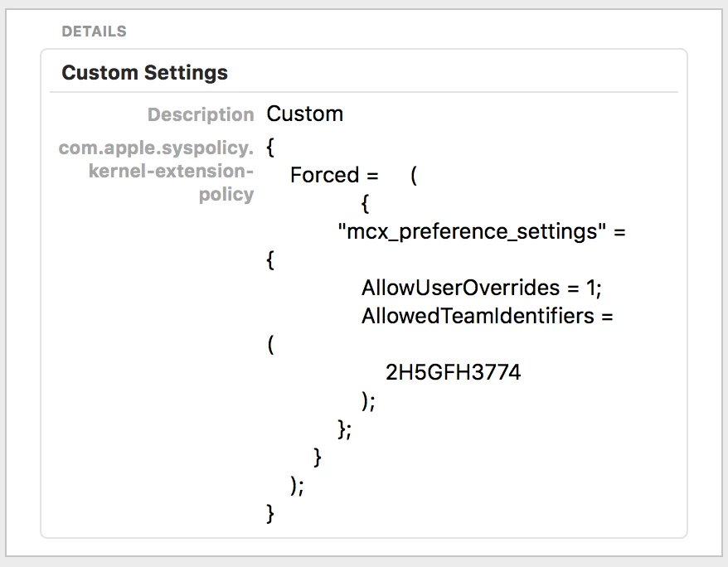The image size is (728, 567).
Task: Click the value 1 in AllowUserOverrides
Action: [590, 288]
